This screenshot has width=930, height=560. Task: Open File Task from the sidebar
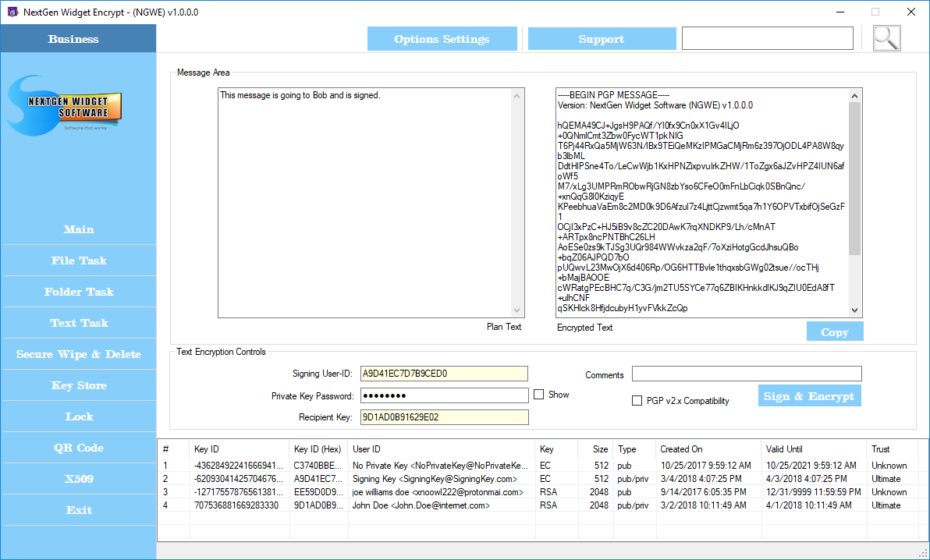click(79, 261)
